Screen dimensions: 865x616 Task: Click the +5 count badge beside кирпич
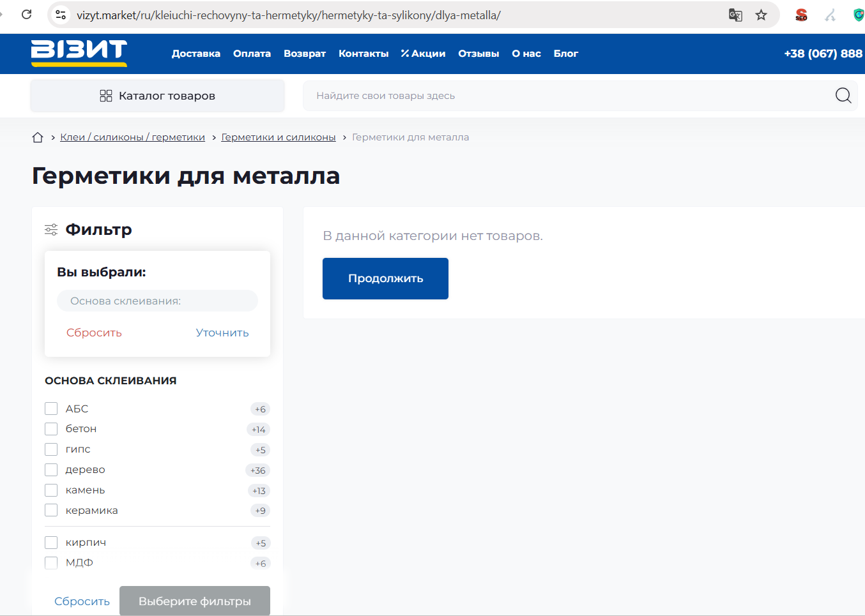tap(260, 543)
